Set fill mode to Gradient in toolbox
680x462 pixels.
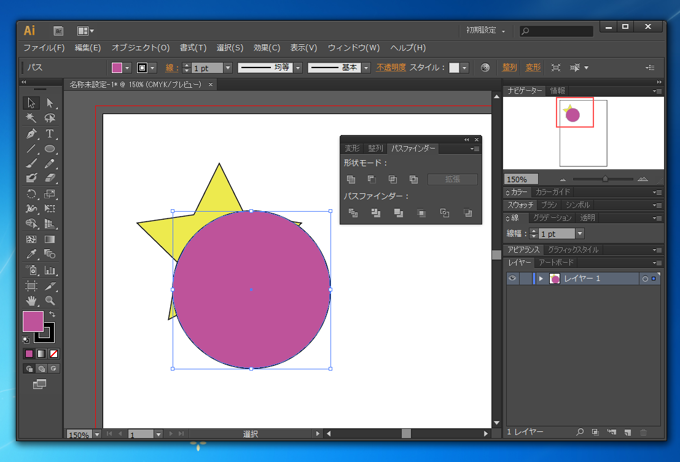(x=41, y=354)
